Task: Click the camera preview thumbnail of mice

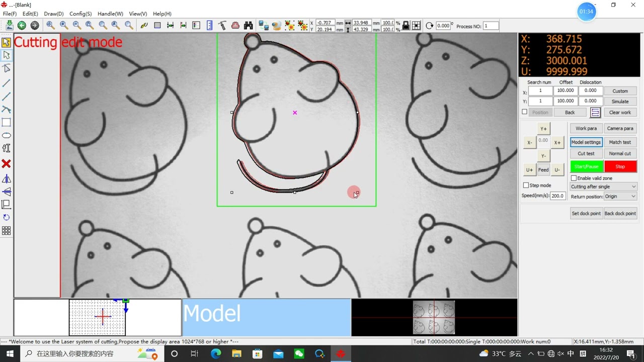Action: click(x=434, y=317)
